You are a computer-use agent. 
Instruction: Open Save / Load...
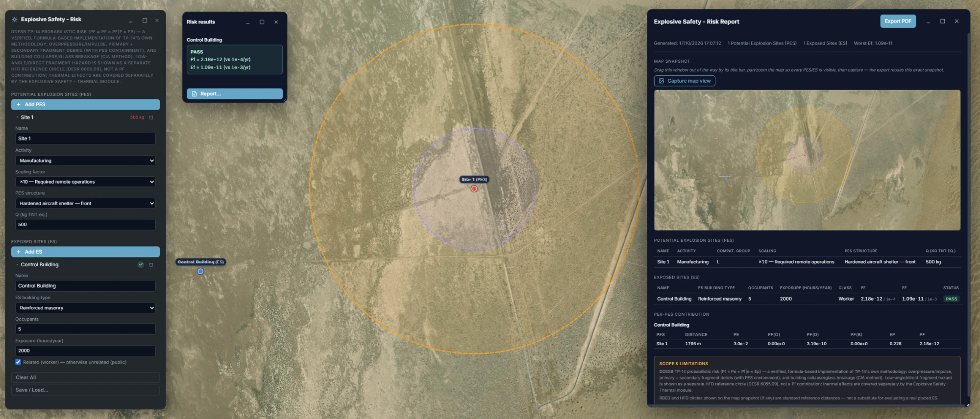tap(85, 390)
